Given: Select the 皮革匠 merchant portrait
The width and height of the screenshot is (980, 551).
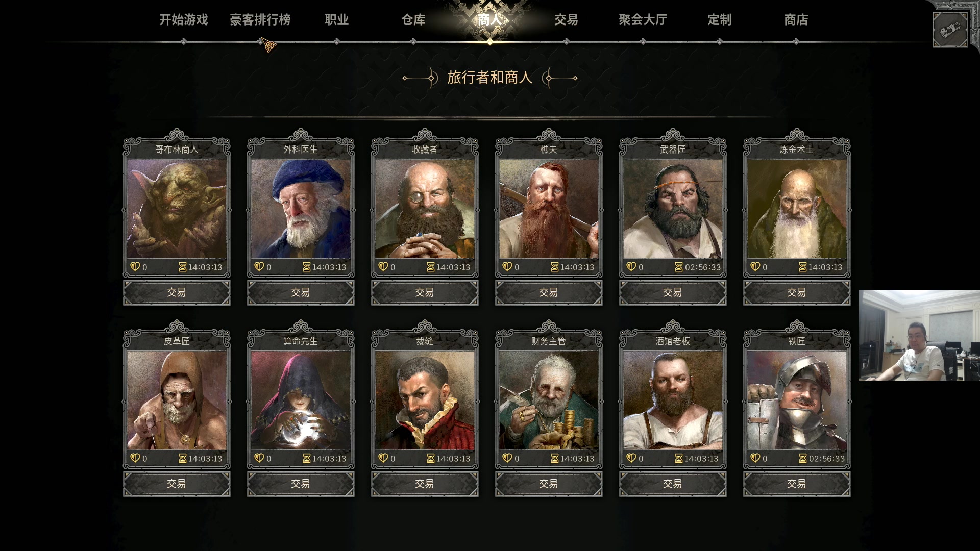Looking at the screenshot, I should click(177, 400).
